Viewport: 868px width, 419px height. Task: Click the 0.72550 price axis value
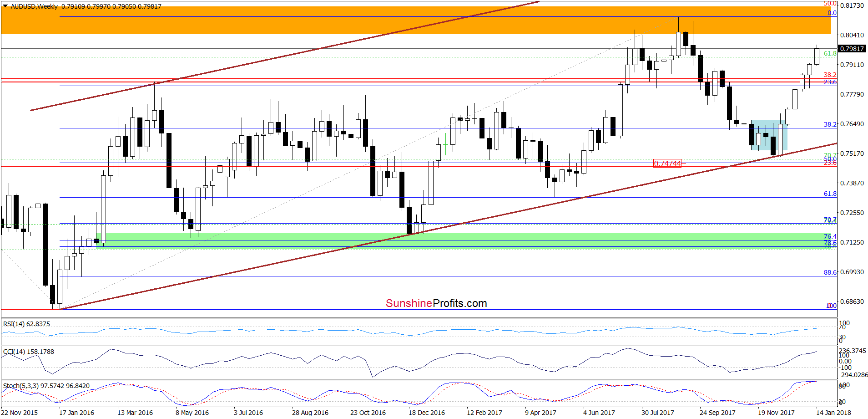pyautogui.click(x=852, y=213)
